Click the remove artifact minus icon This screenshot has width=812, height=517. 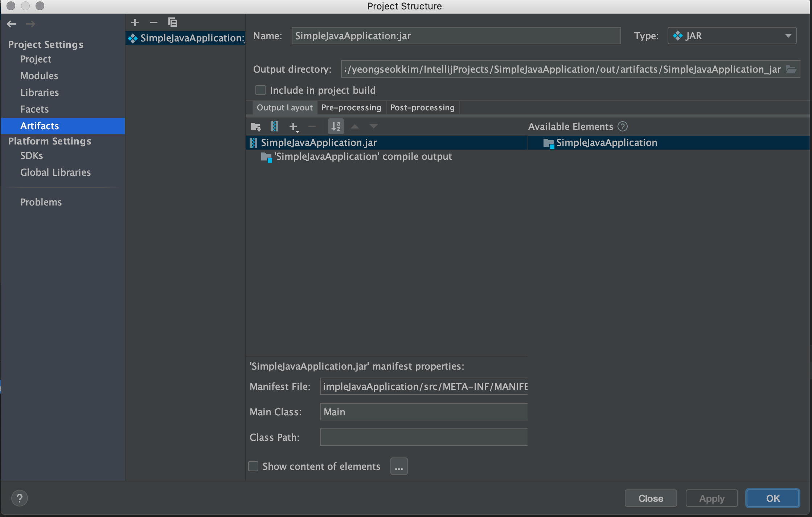[x=154, y=23]
